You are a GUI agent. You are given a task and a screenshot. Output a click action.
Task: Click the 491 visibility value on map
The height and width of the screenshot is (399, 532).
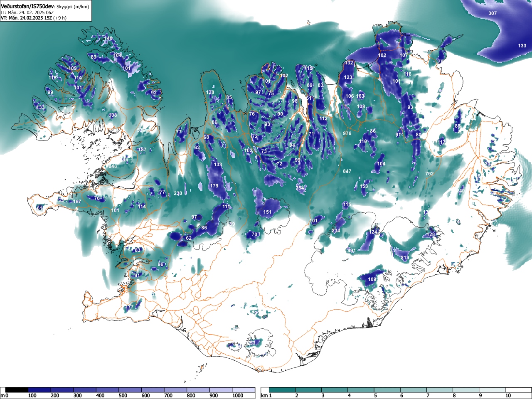coord(351,251)
